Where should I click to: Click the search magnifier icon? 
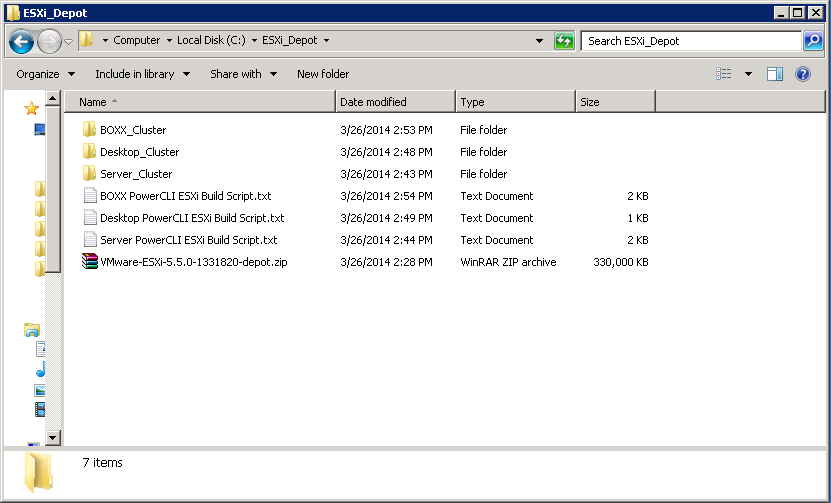[x=812, y=41]
